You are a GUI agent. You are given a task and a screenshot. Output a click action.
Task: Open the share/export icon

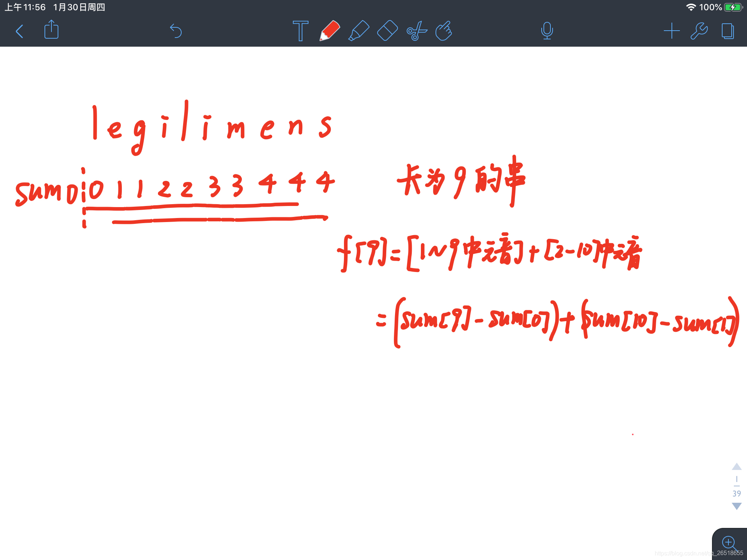[x=51, y=30]
